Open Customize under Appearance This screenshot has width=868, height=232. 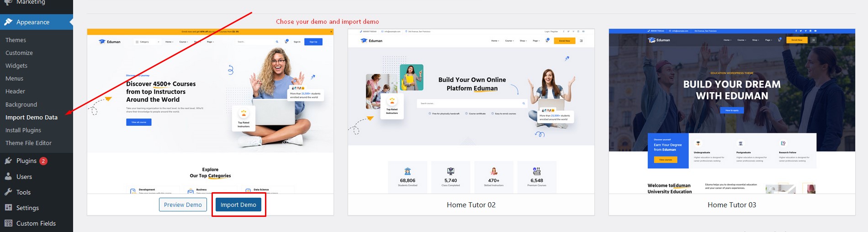pos(19,53)
